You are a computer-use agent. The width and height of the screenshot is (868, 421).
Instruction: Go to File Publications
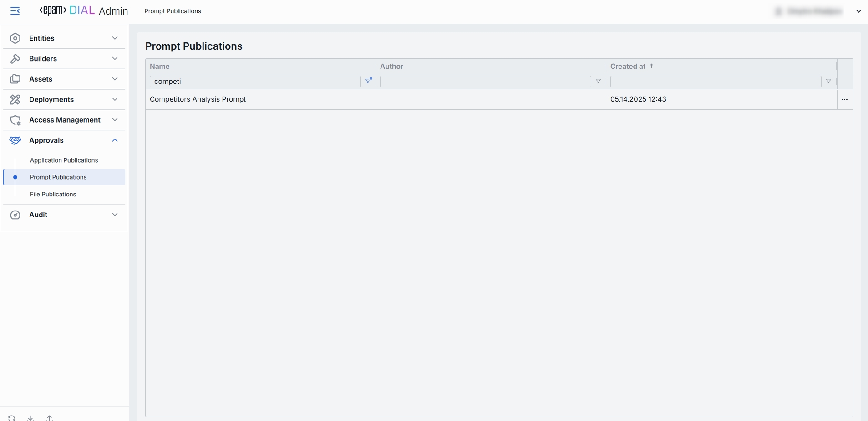coord(53,194)
